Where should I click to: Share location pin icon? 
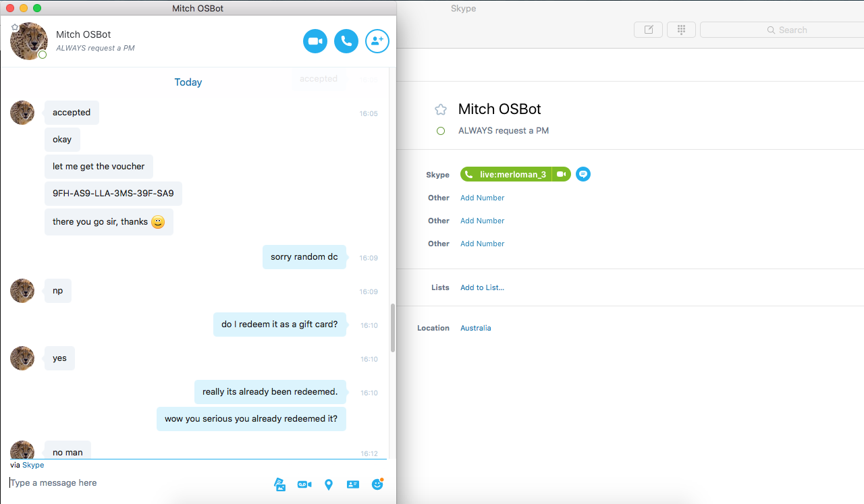tap(329, 484)
